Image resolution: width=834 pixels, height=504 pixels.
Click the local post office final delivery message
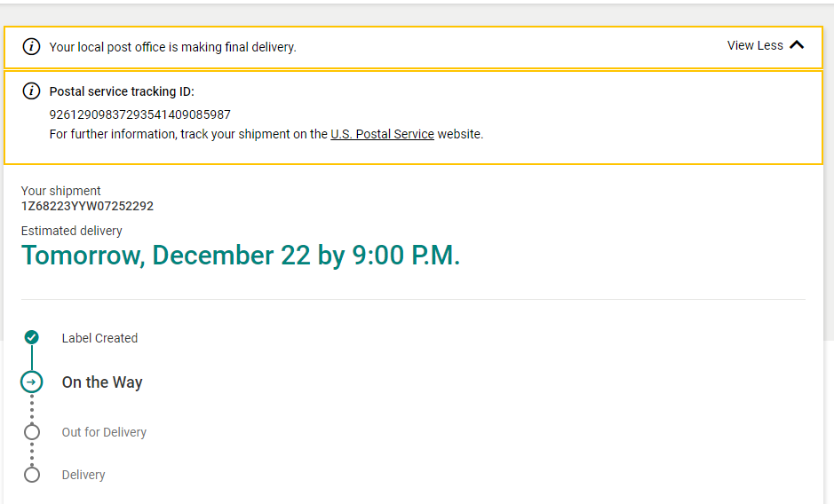point(172,47)
